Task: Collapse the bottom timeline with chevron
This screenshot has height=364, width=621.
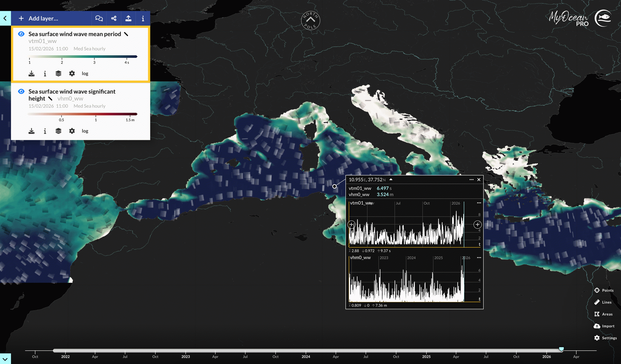Action: (x=5, y=359)
